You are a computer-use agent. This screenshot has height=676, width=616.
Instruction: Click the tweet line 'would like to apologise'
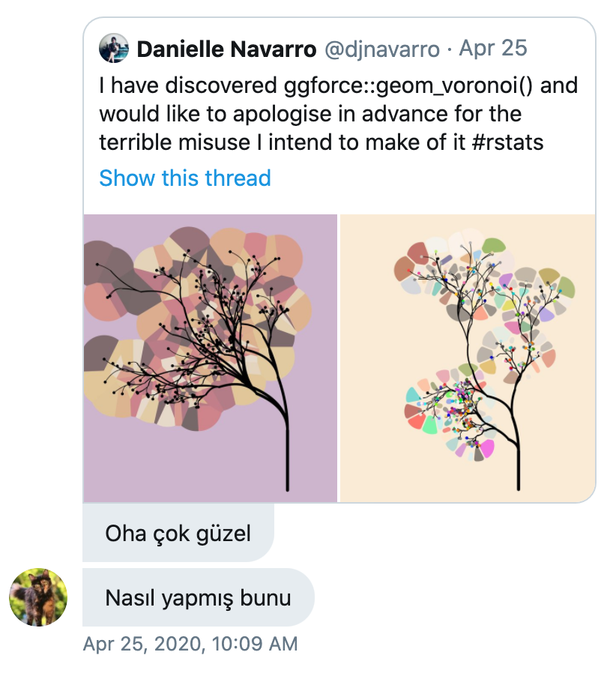[x=310, y=114]
